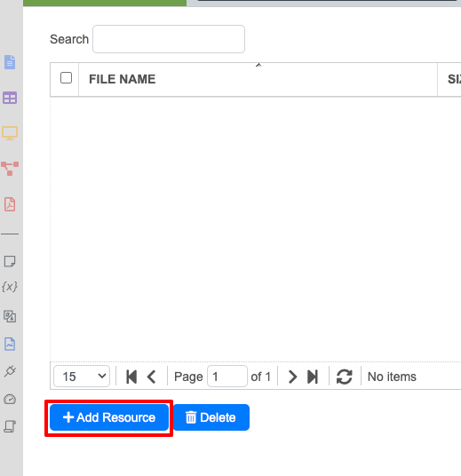The width and height of the screenshot is (461, 476).
Task: Open the red PDF file icon
Action: [x=10, y=204]
